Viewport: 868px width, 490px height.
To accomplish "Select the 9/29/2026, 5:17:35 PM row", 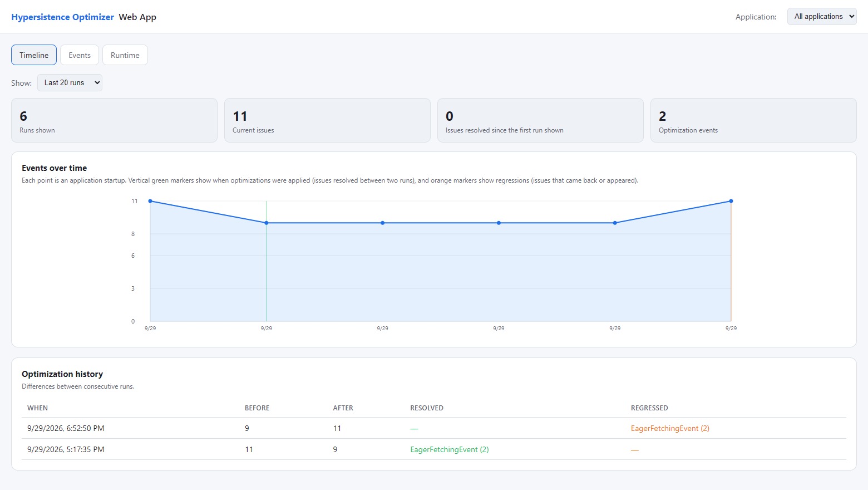I will (434, 449).
